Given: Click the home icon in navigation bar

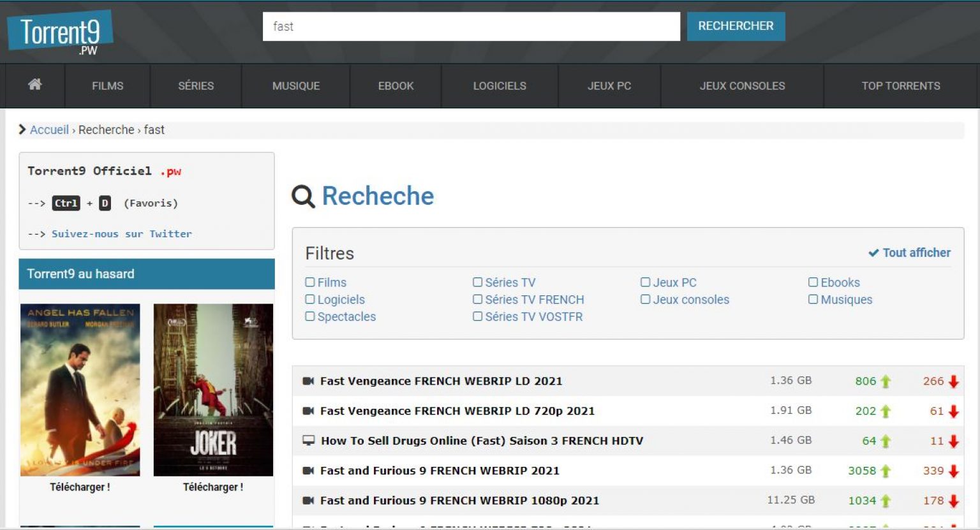Looking at the screenshot, I should 35,85.
